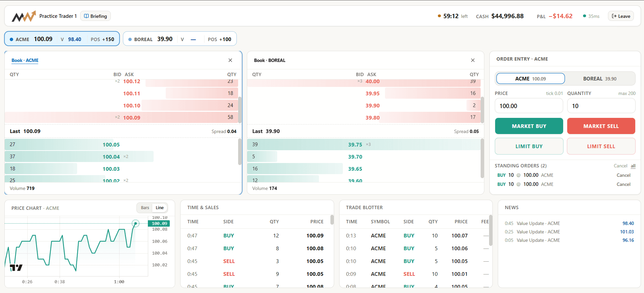Close the BOREAL book panel
This screenshot has width=644, height=293.
click(x=473, y=60)
